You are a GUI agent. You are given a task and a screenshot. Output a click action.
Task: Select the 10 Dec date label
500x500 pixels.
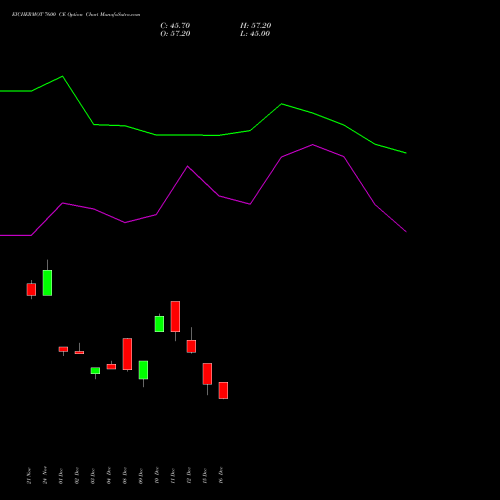coord(157,476)
